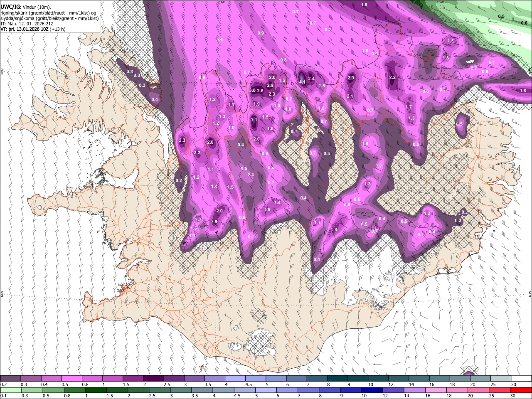Click the "VT: Þri. 13.01.2026 10Z" valid time
Screen dimensions: 532x399
pyautogui.click(x=24, y=30)
